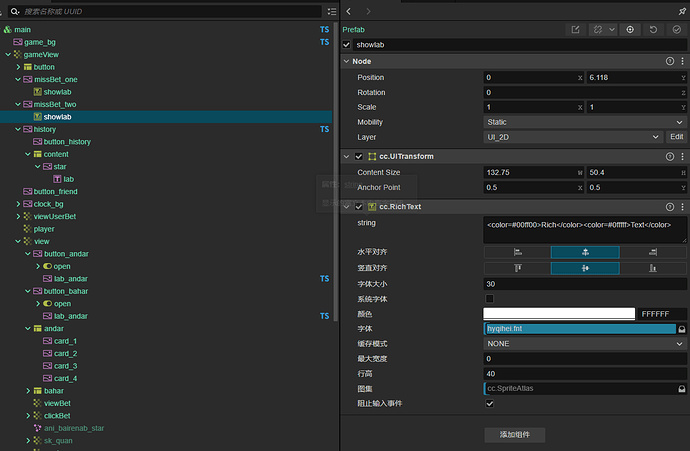This screenshot has height=451, width=690.
Task: Open help for cc.UITransform component
Action: [670, 156]
